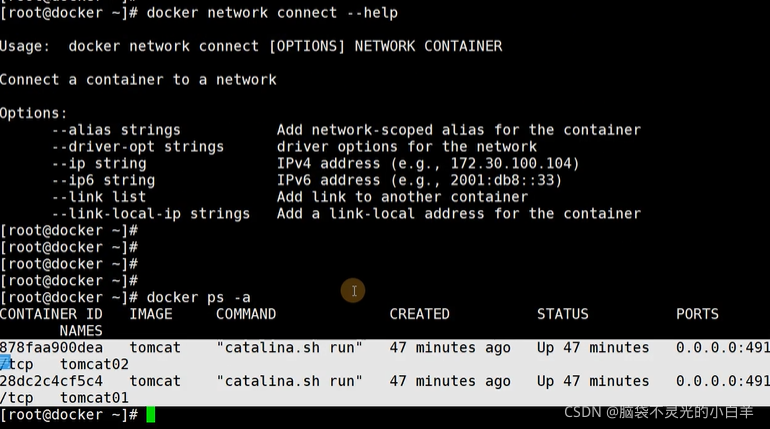This screenshot has width=770, height=429.
Task: Click 'tomcat' image in the 28dc2c4cf5c4 row
Action: (155, 381)
